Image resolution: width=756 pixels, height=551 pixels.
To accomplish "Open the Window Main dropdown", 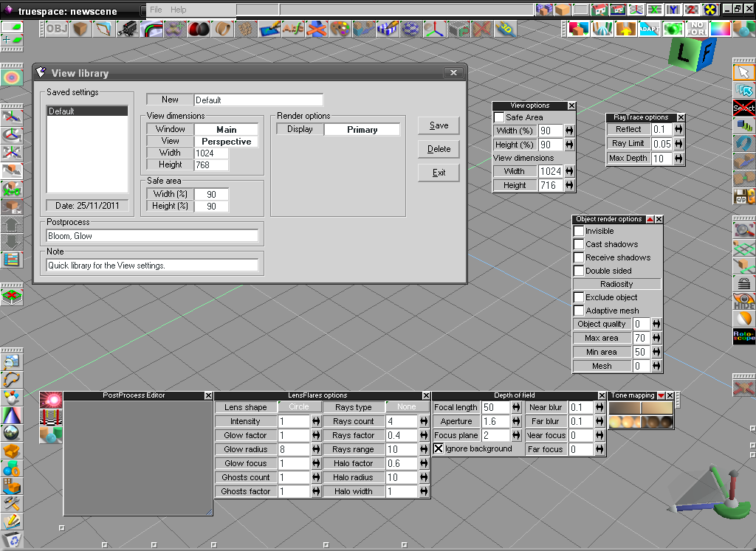I will pos(226,130).
